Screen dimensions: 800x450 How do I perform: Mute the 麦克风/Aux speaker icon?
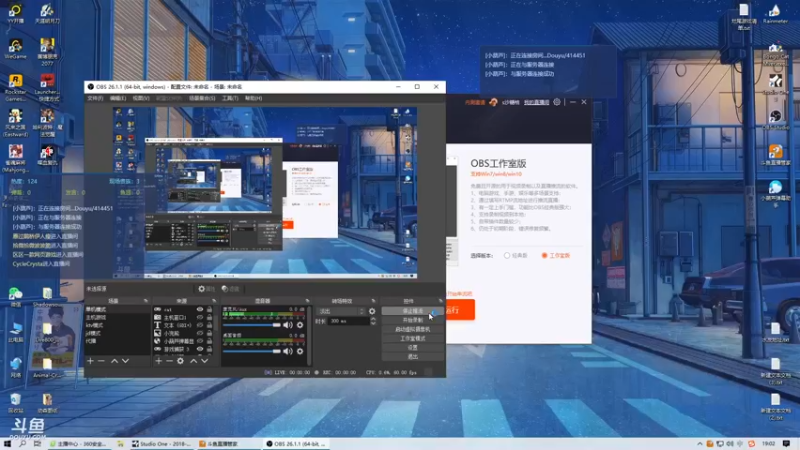point(288,325)
